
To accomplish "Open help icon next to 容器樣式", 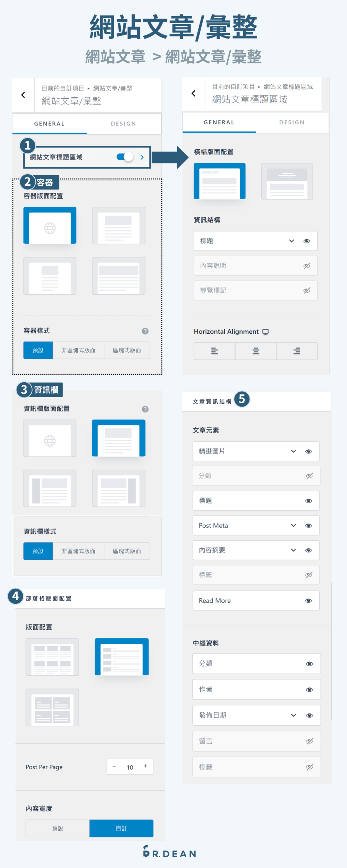I will point(145,331).
